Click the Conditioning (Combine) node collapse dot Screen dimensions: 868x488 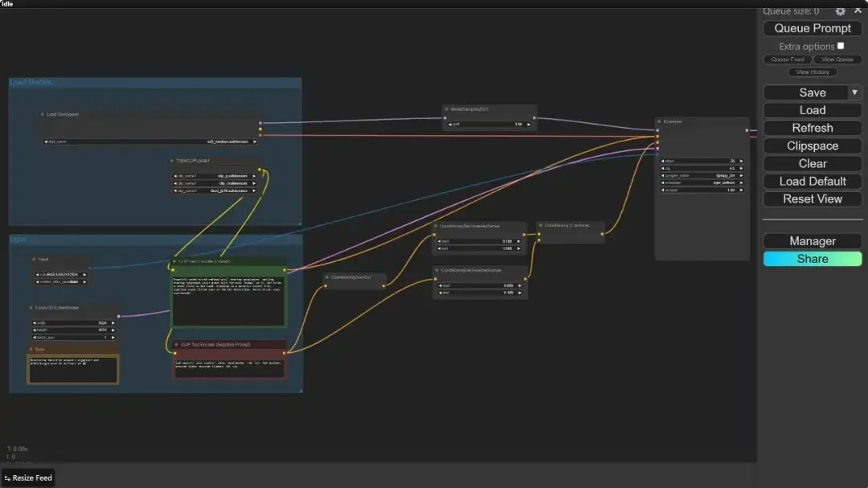[x=541, y=226]
